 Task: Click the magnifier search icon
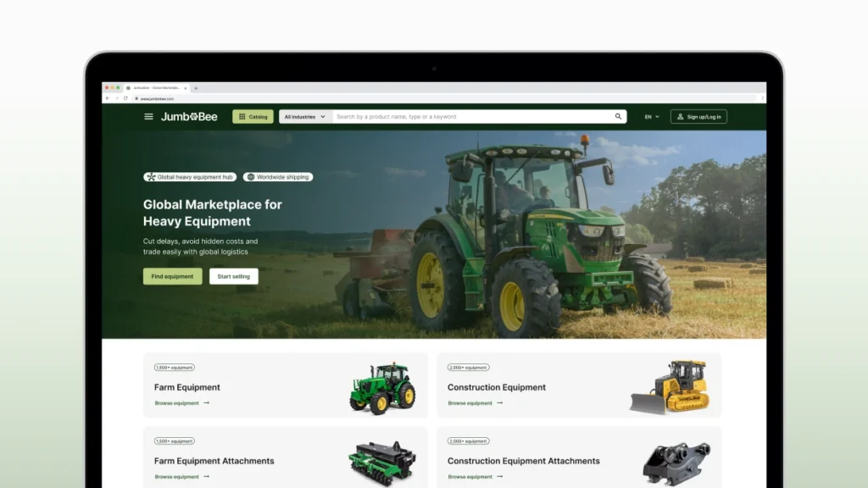tap(618, 117)
